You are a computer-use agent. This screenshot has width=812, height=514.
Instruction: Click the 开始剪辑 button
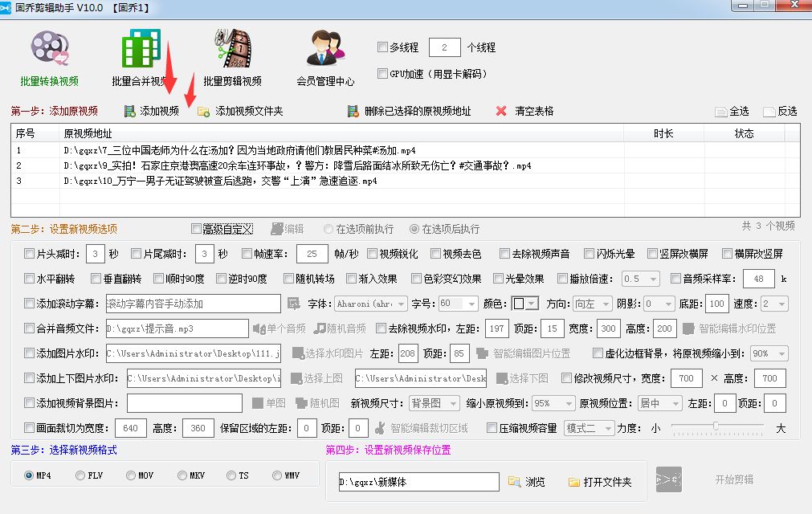click(734, 479)
